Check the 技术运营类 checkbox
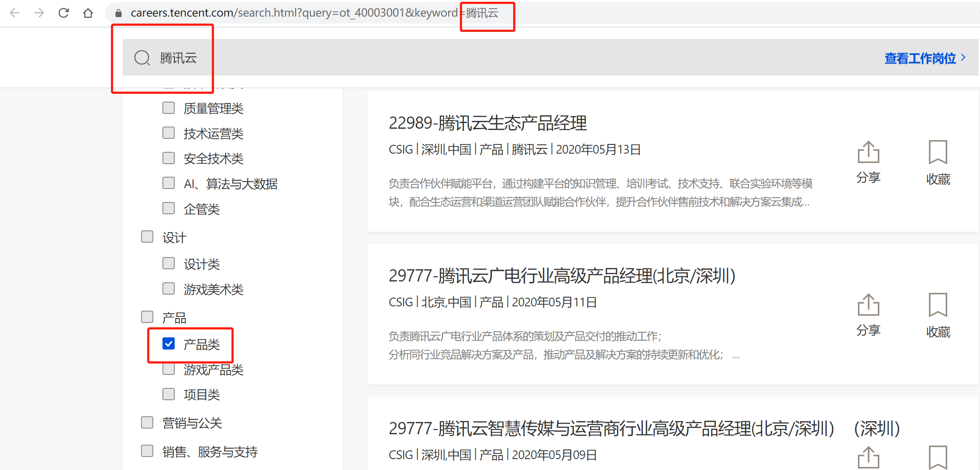Viewport: 980px width, 470px height. [x=169, y=133]
